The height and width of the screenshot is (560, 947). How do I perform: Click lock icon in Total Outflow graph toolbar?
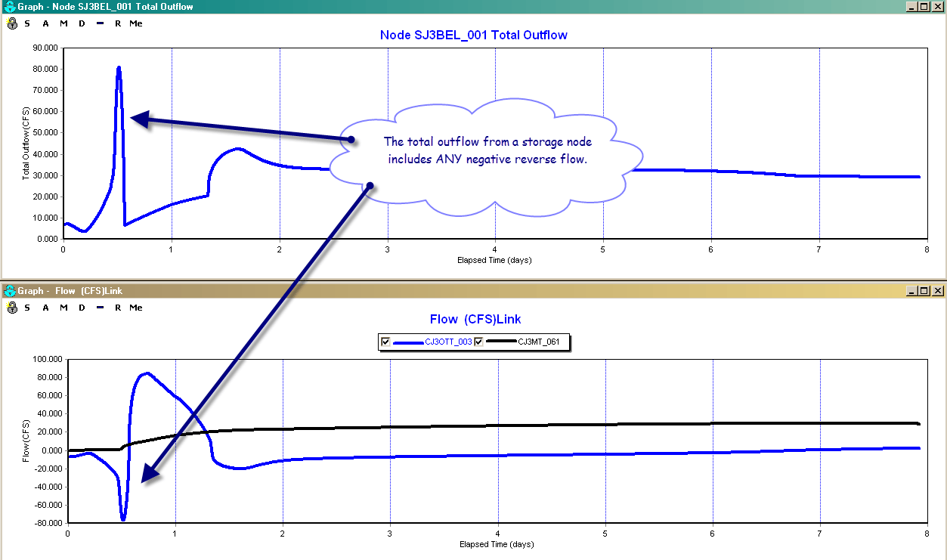(11, 23)
